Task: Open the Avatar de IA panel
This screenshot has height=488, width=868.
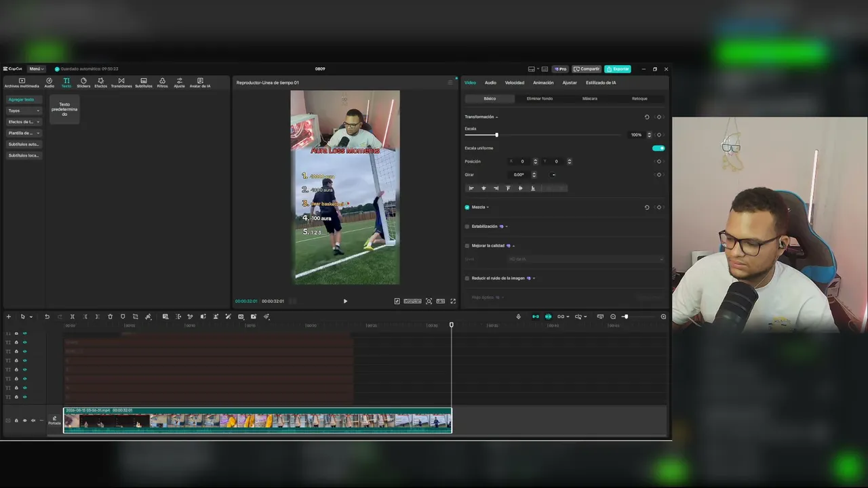Action: [x=200, y=83]
